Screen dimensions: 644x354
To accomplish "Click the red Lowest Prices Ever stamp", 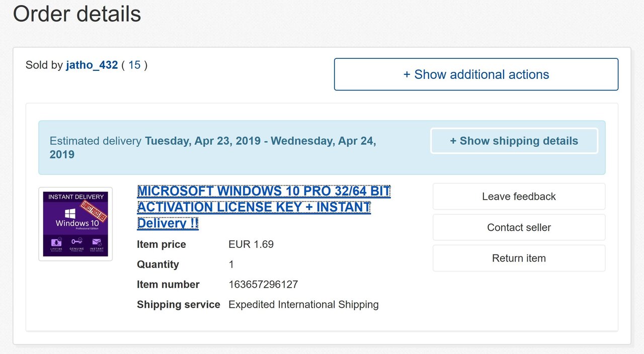I will click(95, 211).
